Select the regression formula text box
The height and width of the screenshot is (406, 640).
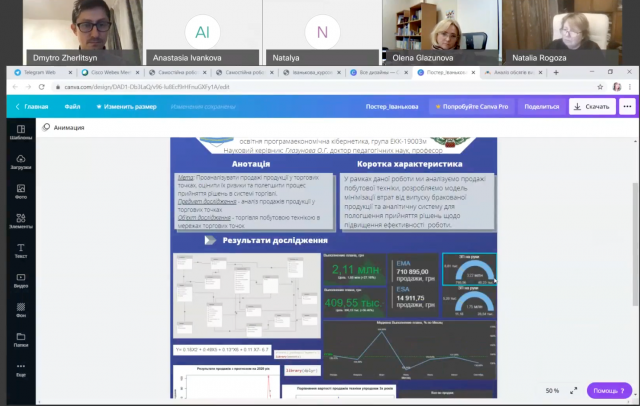click(x=222, y=350)
